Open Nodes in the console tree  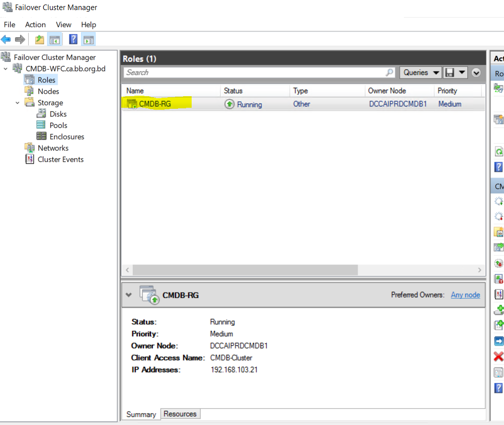[48, 91]
